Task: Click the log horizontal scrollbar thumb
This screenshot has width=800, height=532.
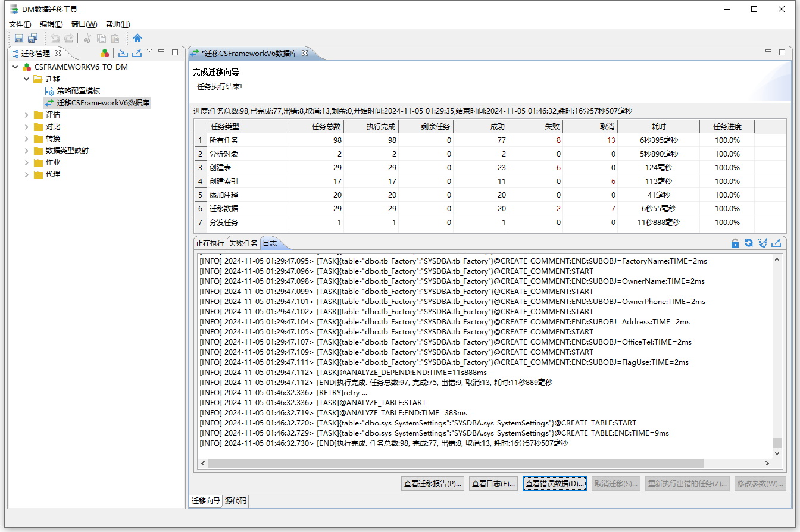Action: click(x=455, y=463)
